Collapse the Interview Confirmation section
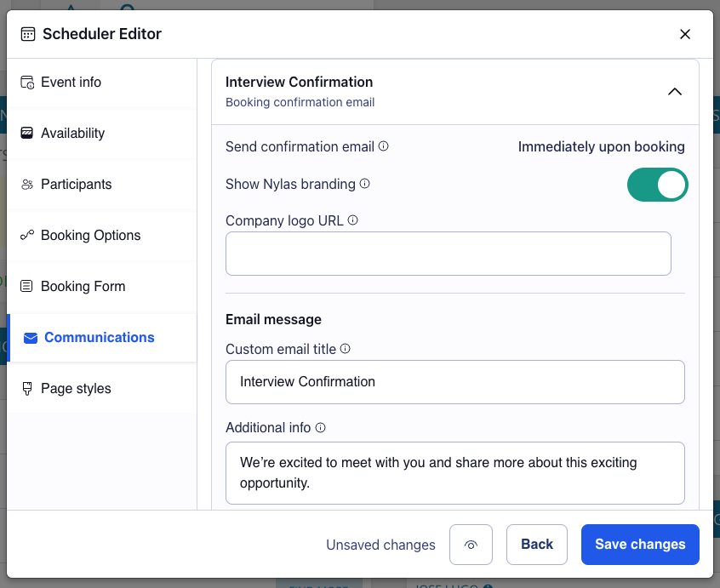720x588 pixels. tap(675, 90)
